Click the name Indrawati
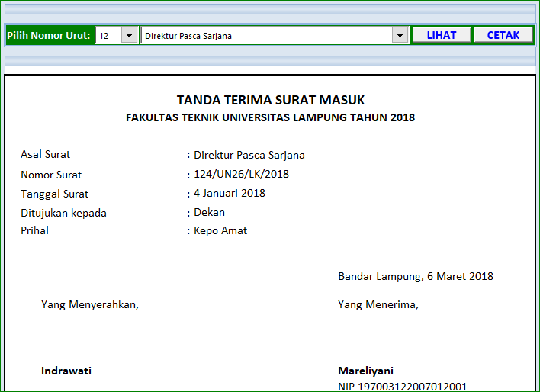The image size is (540, 392). coord(66,371)
